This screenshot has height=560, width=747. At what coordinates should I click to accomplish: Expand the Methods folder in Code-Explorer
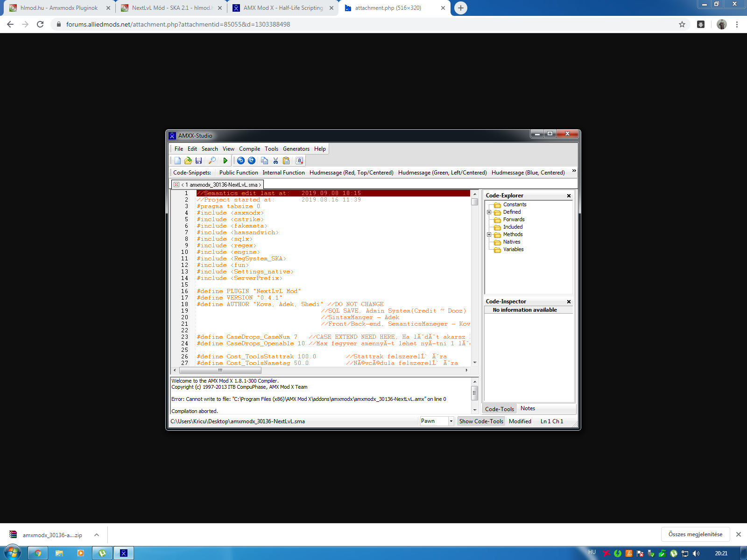click(x=489, y=235)
